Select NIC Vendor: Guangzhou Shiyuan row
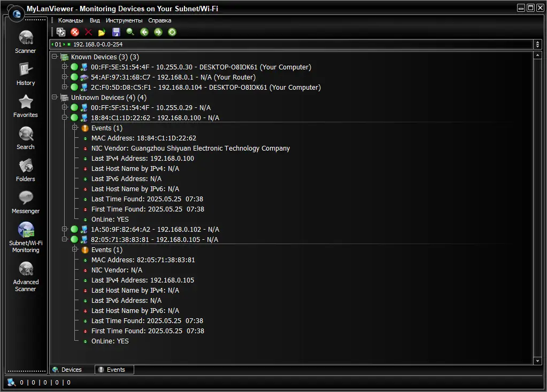547x392 pixels. click(x=190, y=148)
